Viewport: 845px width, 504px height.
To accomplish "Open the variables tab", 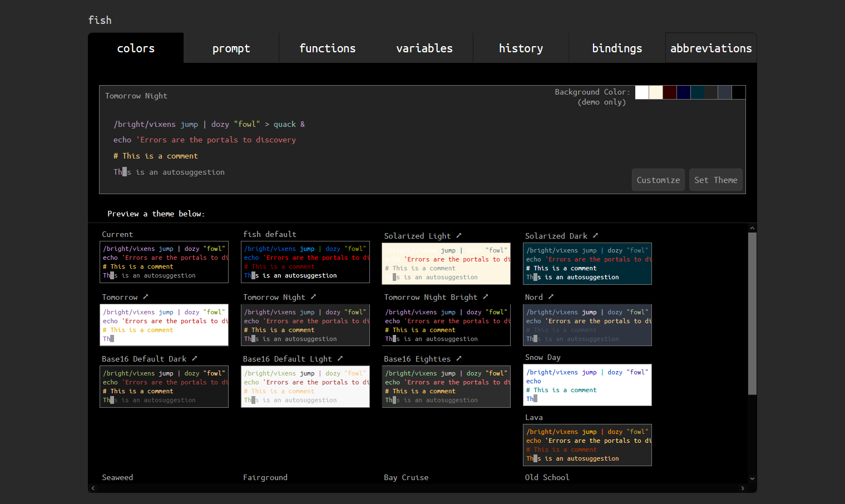I will point(424,48).
